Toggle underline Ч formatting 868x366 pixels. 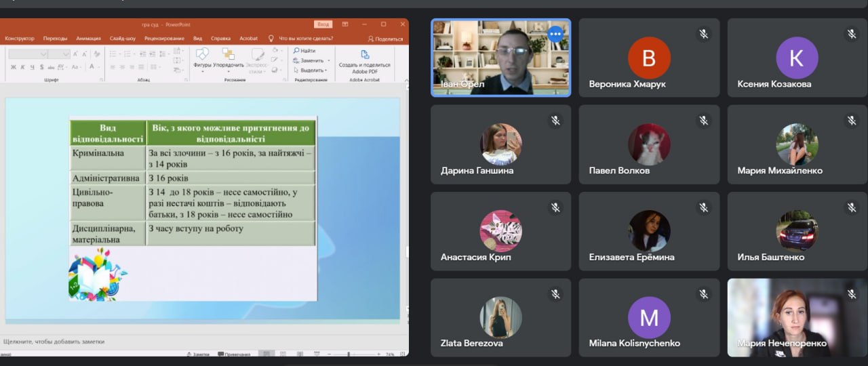[x=32, y=67]
